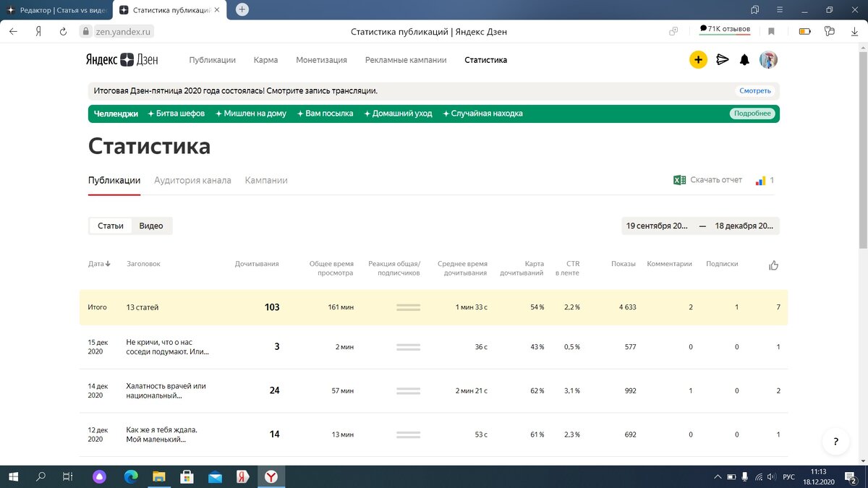The width and height of the screenshot is (868, 488).
Task: Open Вам посылка challenge
Action: pyautogui.click(x=325, y=114)
